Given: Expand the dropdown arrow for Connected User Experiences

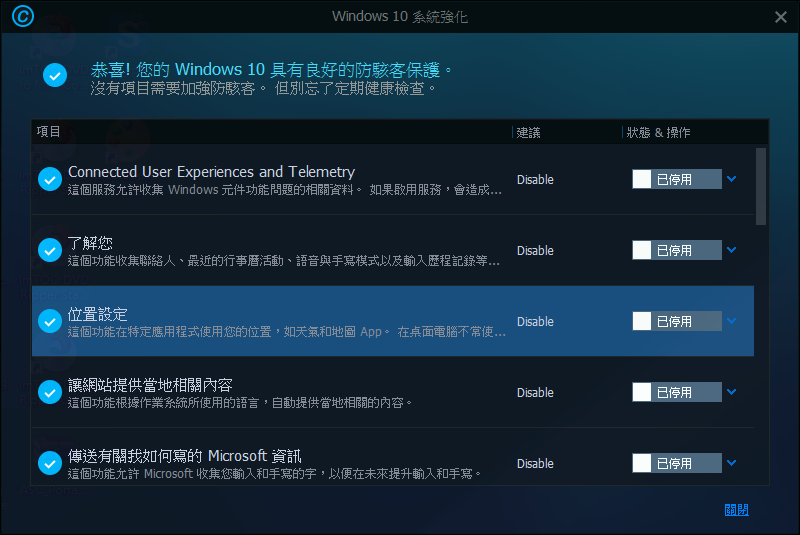Looking at the screenshot, I should [731, 179].
